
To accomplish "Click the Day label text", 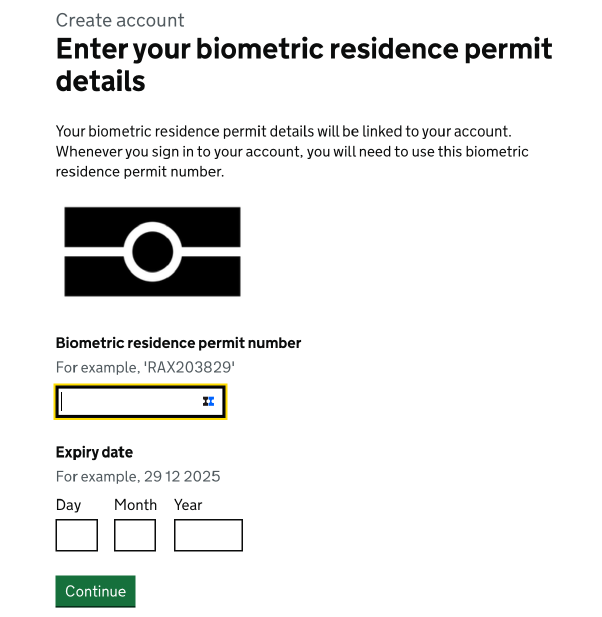I will [x=68, y=505].
